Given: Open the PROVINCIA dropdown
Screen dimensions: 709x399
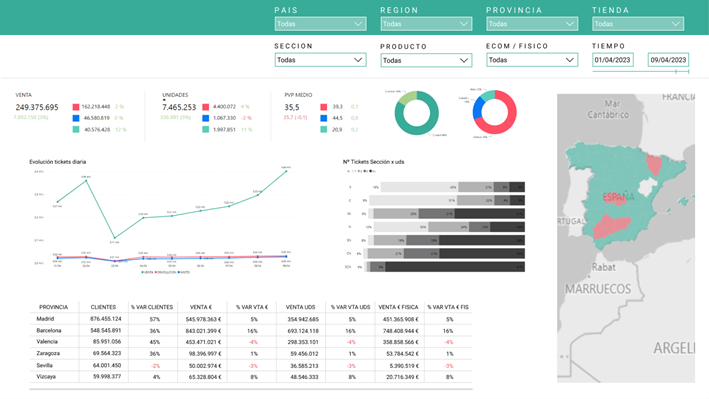Looking at the screenshot, I should tap(532, 24).
